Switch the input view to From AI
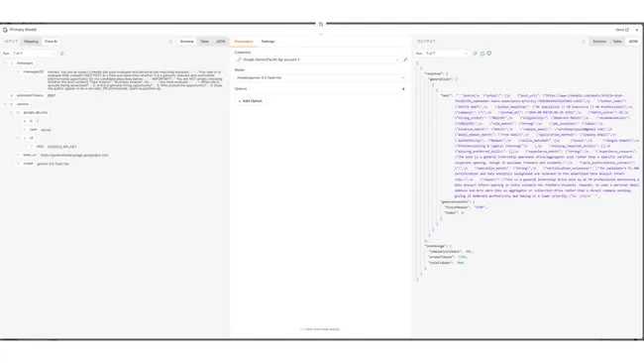The image size is (644, 363). click(x=51, y=42)
